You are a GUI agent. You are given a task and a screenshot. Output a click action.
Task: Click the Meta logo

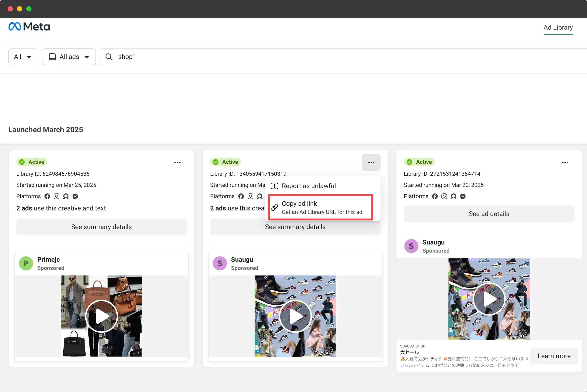point(29,27)
